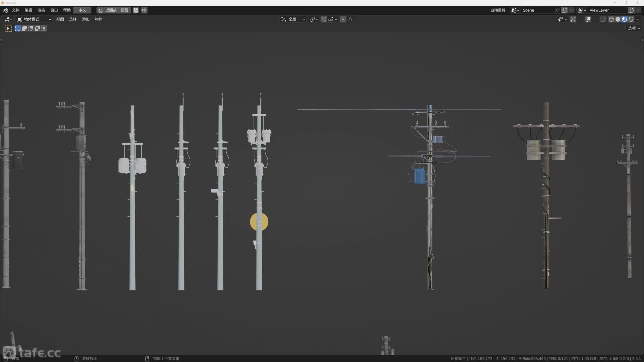
Task: Open the 选项 options dropdown
Action: tap(634, 28)
